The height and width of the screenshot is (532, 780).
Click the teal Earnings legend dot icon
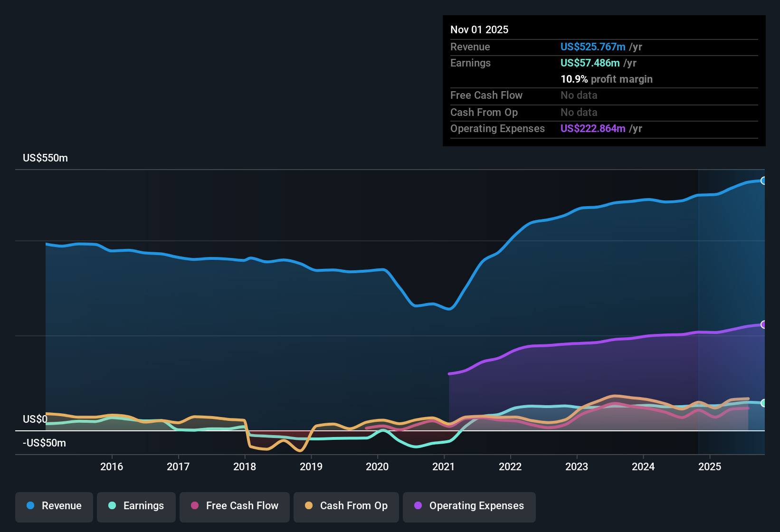112,506
